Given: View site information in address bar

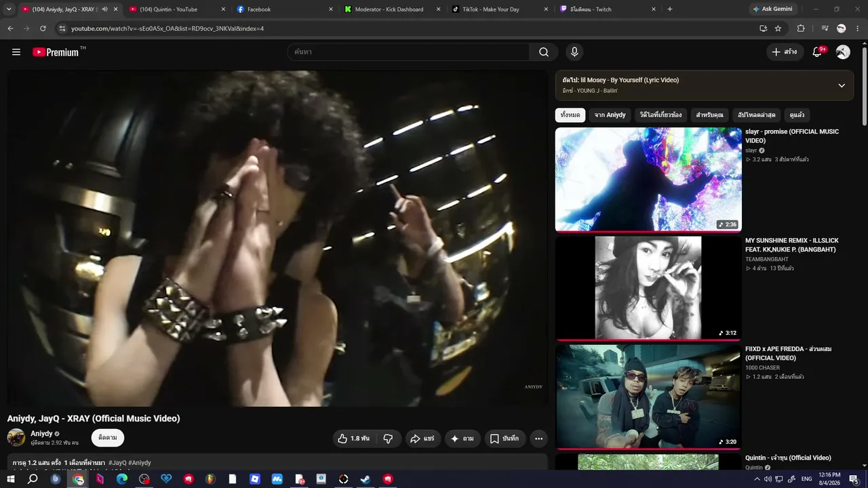Looking at the screenshot, I should [x=62, y=28].
